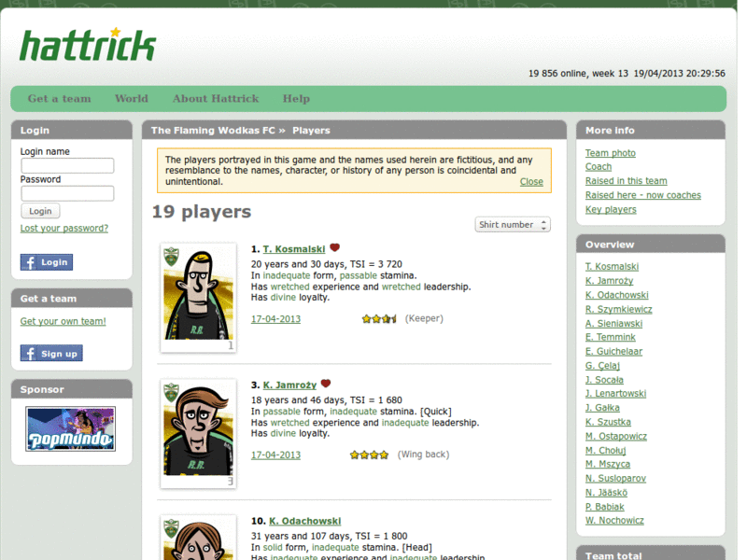
Task: Select M. Chołuj in the Overview sidebar
Action: [605, 451]
